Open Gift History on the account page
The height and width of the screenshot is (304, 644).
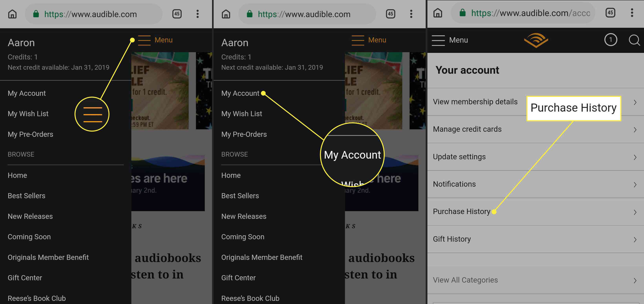[535, 239]
